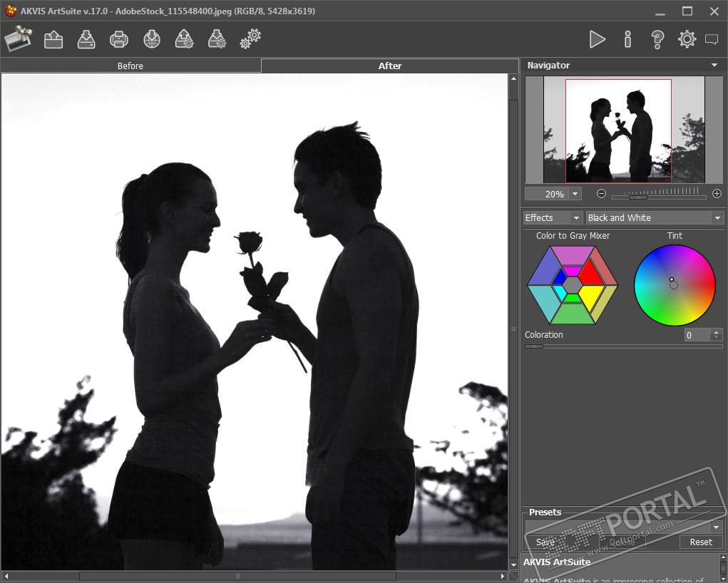
Task: Click gray center hexagon of the mixer
Action: [573, 284]
